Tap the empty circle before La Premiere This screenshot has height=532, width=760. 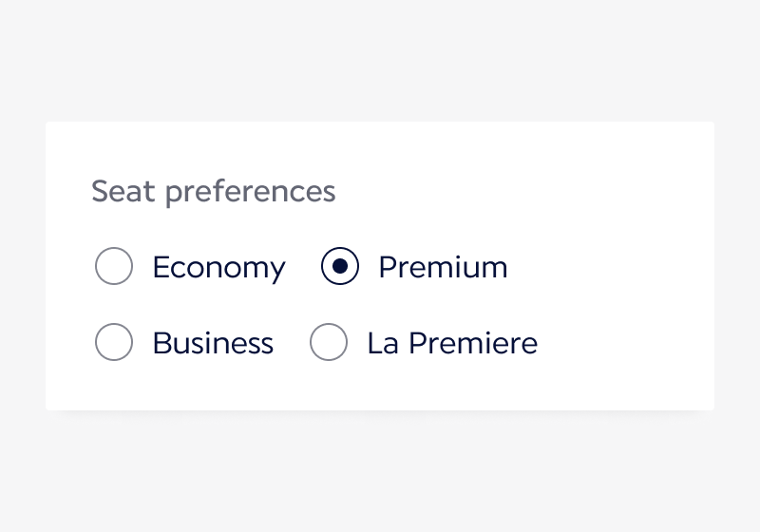(329, 342)
